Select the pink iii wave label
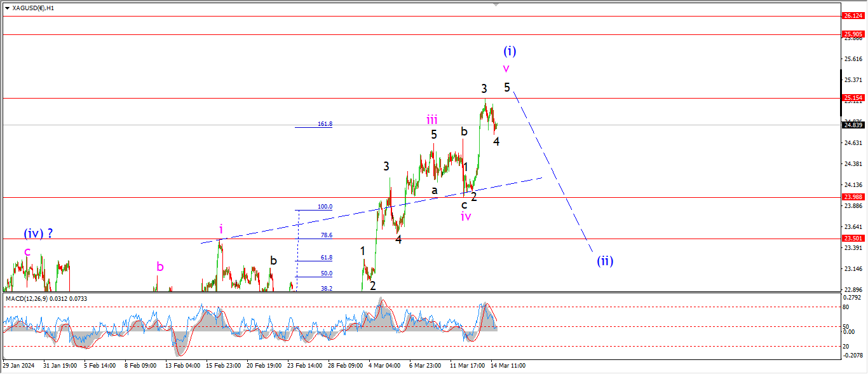Viewport: 868px width, 374px height. pyautogui.click(x=432, y=119)
